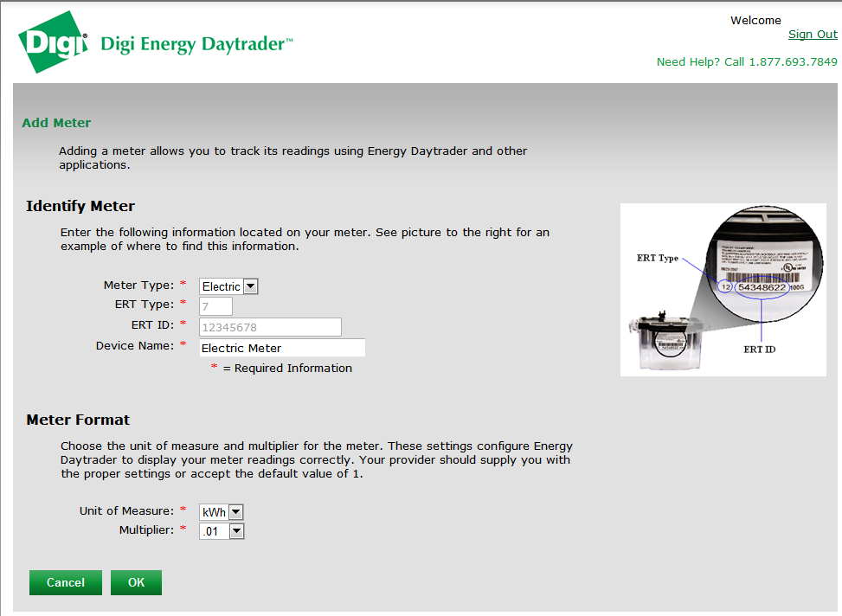Open the Multiplier dropdown
842x616 pixels.
[222, 532]
